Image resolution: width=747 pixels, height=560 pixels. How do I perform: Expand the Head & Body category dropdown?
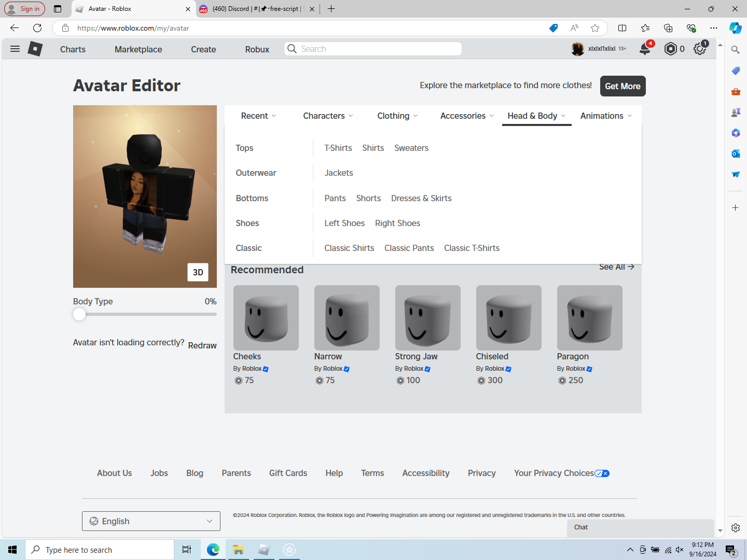point(537,116)
